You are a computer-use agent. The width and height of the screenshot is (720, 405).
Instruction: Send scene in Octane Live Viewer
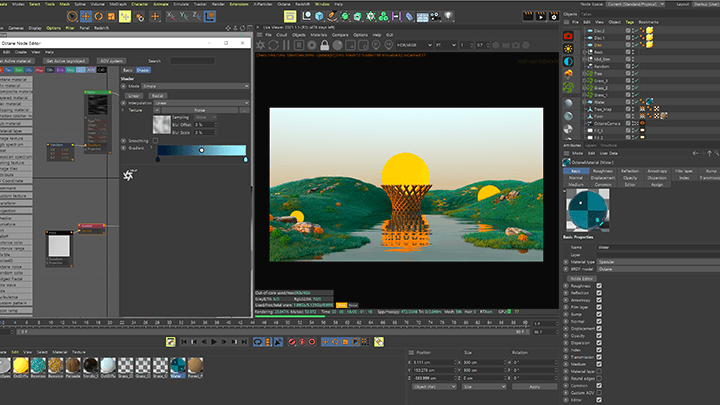tap(261, 45)
